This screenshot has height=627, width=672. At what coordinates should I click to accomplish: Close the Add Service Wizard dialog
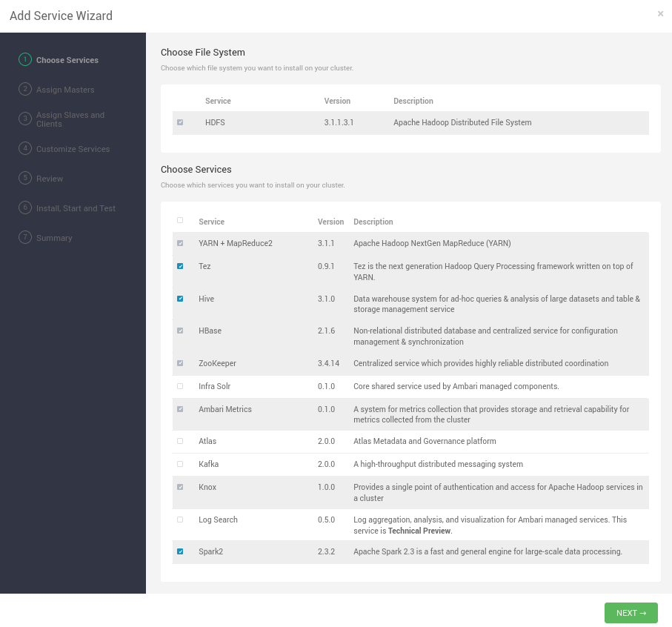pyautogui.click(x=660, y=14)
